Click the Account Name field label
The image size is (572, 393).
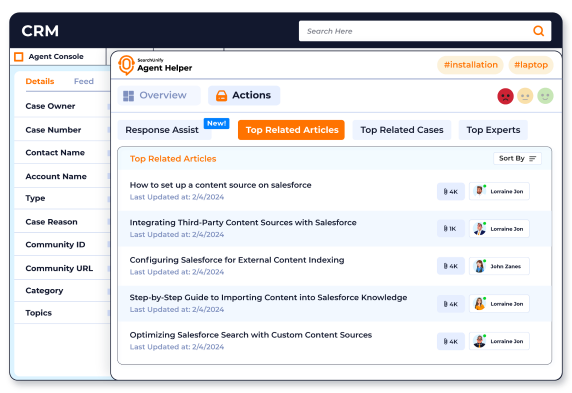tap(56, 176)
